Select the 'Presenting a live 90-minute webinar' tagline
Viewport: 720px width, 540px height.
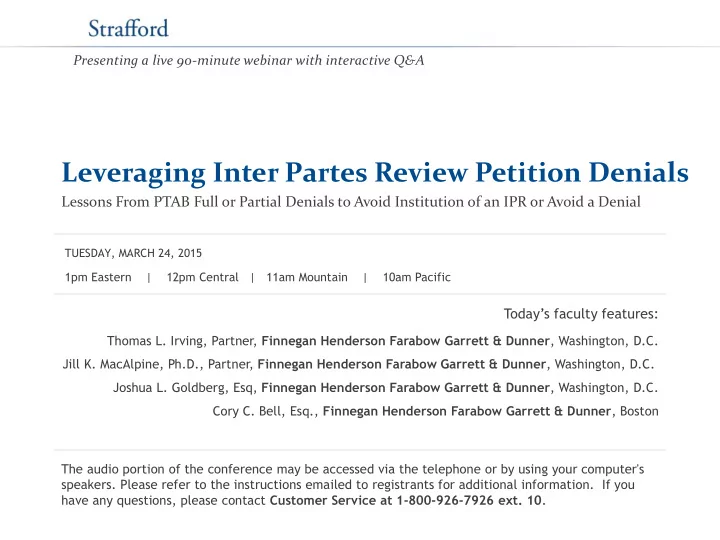point(248,60)
